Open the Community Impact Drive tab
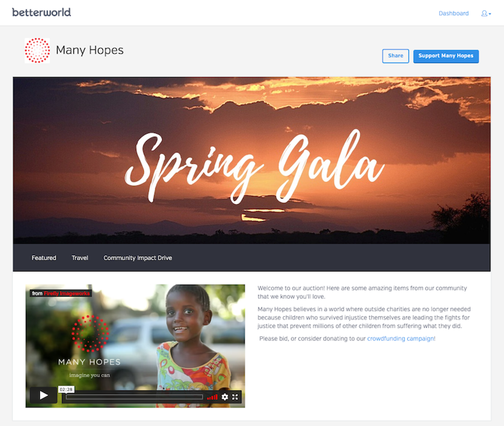 [137, 258]
